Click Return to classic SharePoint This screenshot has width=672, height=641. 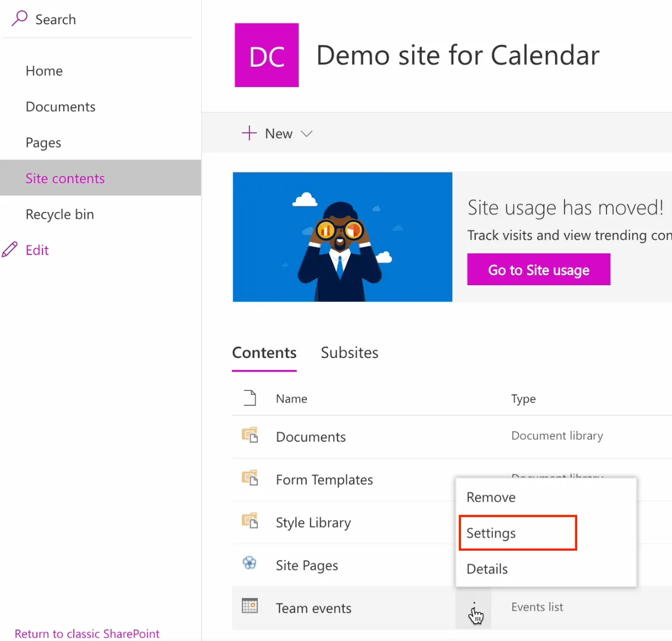click(x=87, y=634)
